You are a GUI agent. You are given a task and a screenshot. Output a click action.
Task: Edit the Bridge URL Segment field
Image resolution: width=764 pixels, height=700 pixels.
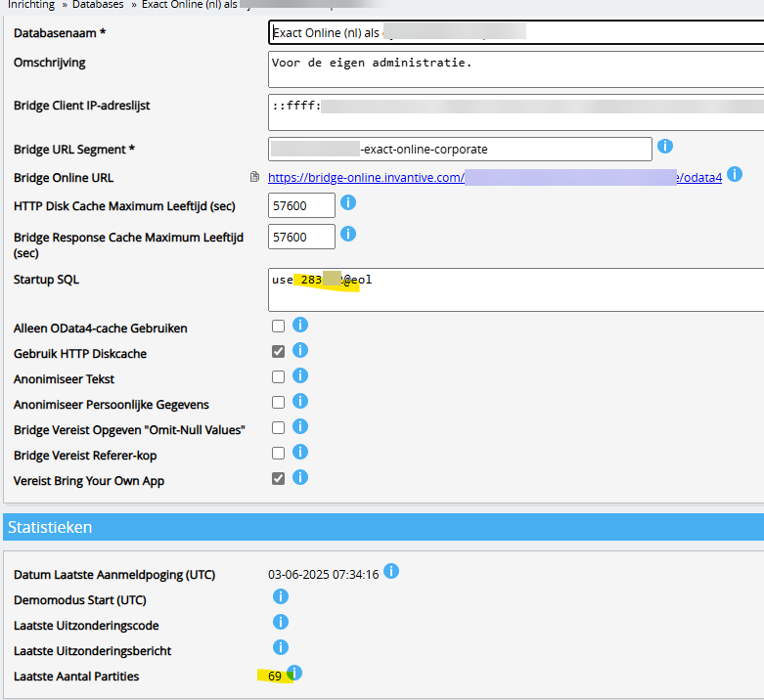pos(460,149)
